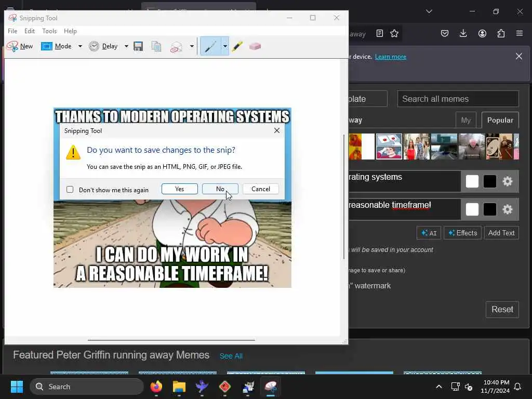The image size is (532, 399).
Task: Open the Help menu
Action: 70,31
